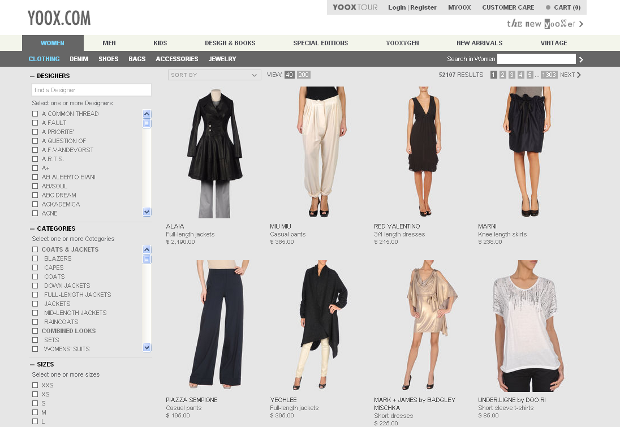Viewport: 620px width, 427px height.
Task: Click the Search in Women input field
Action: [536, 59]
